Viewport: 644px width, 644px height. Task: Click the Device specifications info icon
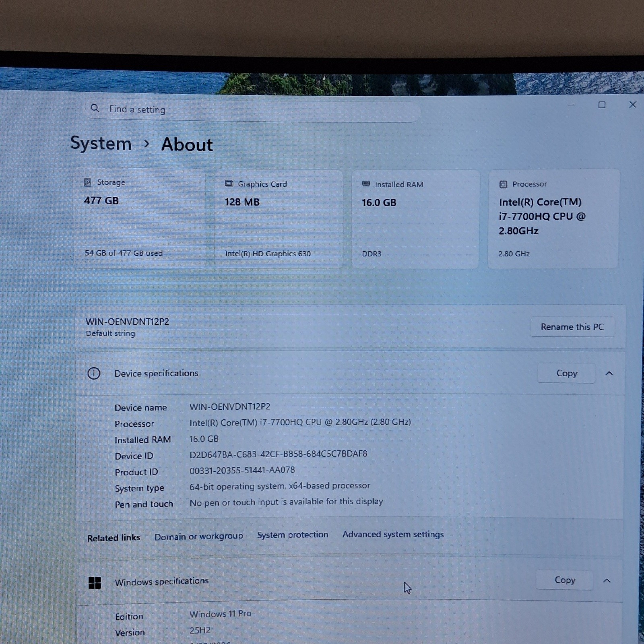(94, 374)
